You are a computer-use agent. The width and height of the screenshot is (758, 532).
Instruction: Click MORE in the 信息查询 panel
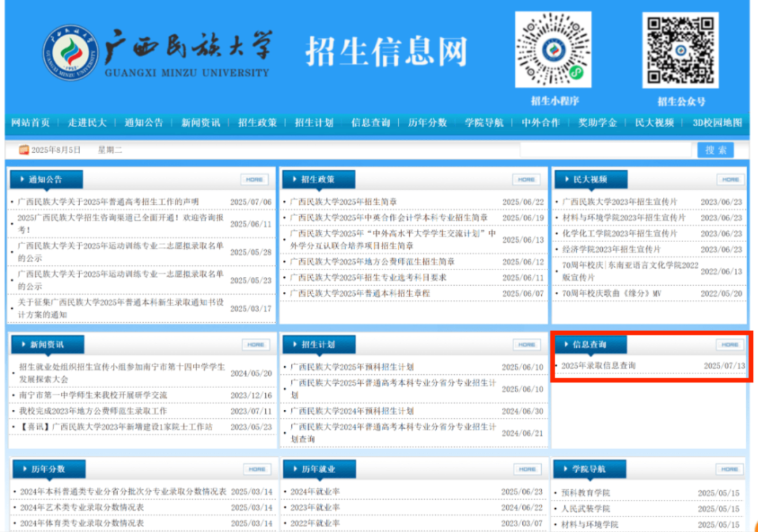[730, 345]
